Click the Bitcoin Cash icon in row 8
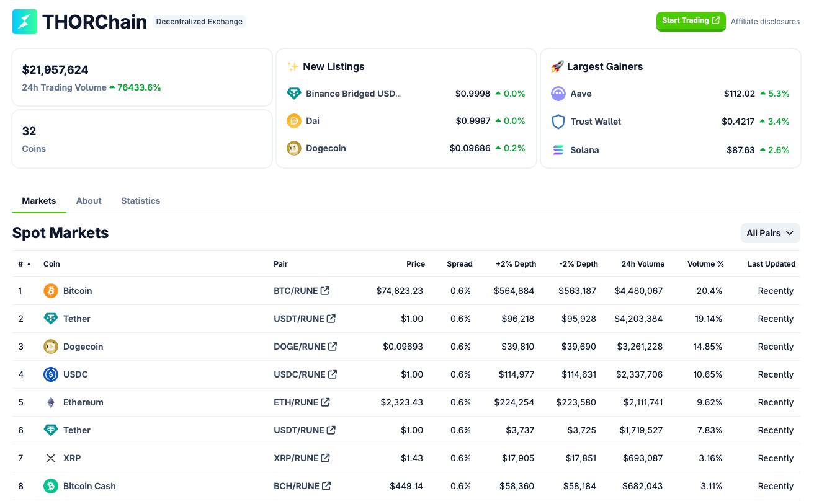This screenshot has height=504, width=814. (51, 486)
